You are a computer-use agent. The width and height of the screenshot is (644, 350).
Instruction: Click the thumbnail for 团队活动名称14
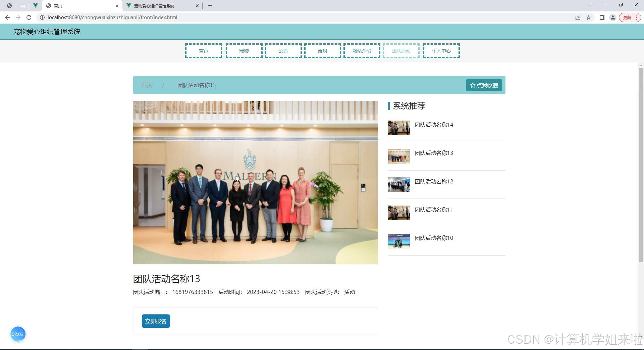399,128
